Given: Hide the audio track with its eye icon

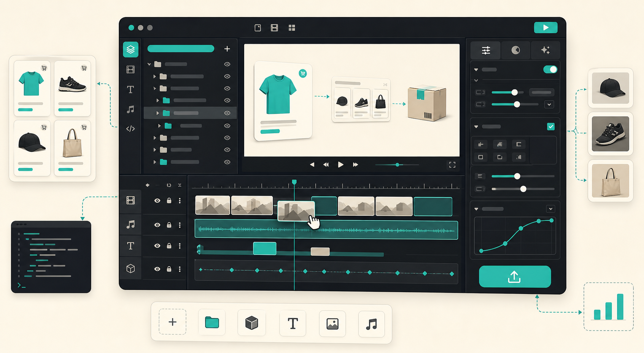Looking at the screenshot, I should [x=157, y=225].
